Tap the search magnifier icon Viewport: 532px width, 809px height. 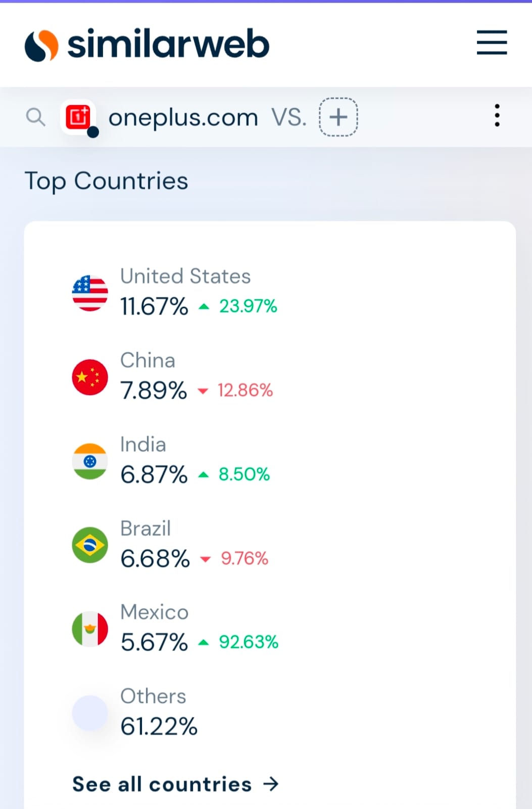pos(35,117)
